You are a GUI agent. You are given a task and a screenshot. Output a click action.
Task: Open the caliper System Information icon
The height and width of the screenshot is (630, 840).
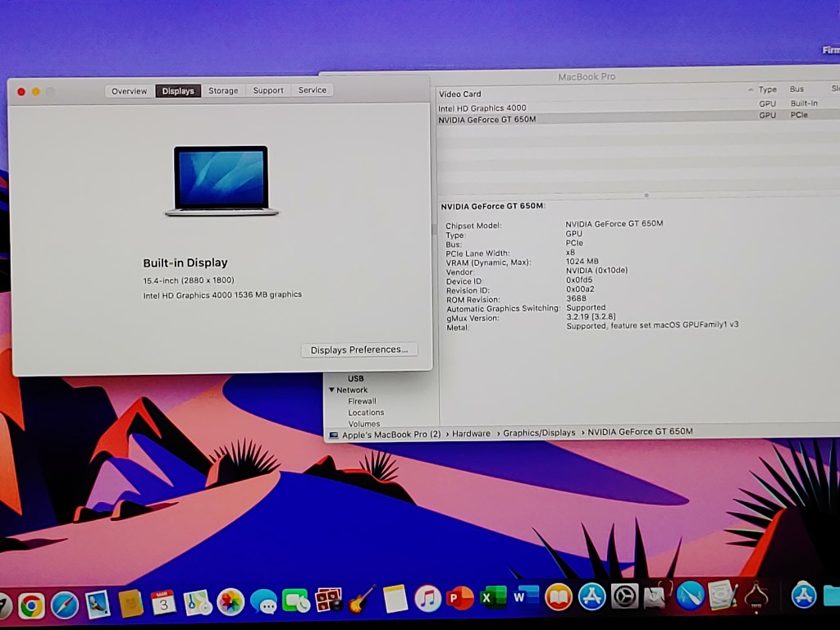(756, 595)
